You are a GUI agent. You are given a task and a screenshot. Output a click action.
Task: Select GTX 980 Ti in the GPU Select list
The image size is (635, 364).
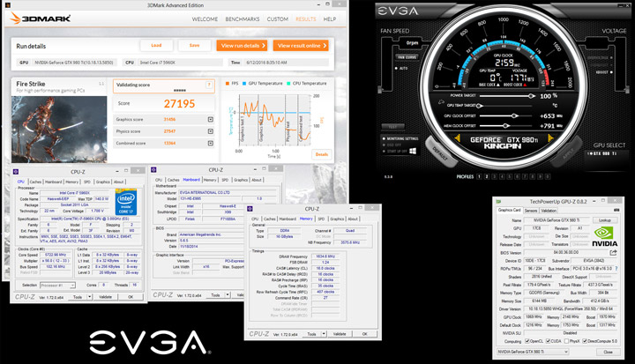(x=602, y=153)
